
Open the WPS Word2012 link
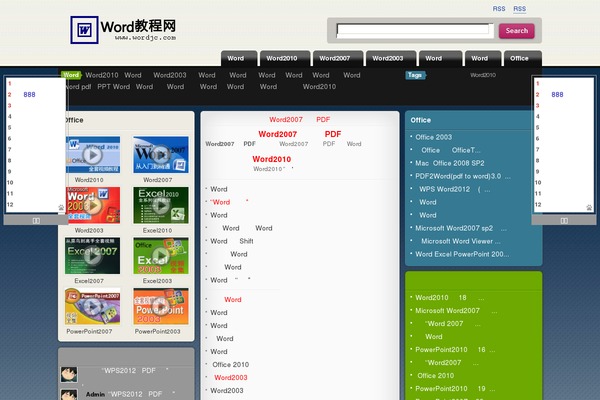click(455, 189)
